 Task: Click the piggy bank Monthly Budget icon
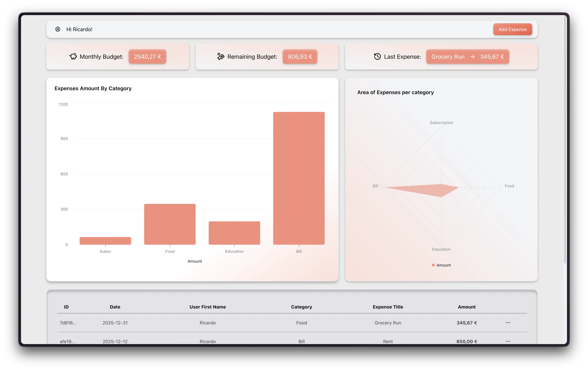(x=73, y=57)
